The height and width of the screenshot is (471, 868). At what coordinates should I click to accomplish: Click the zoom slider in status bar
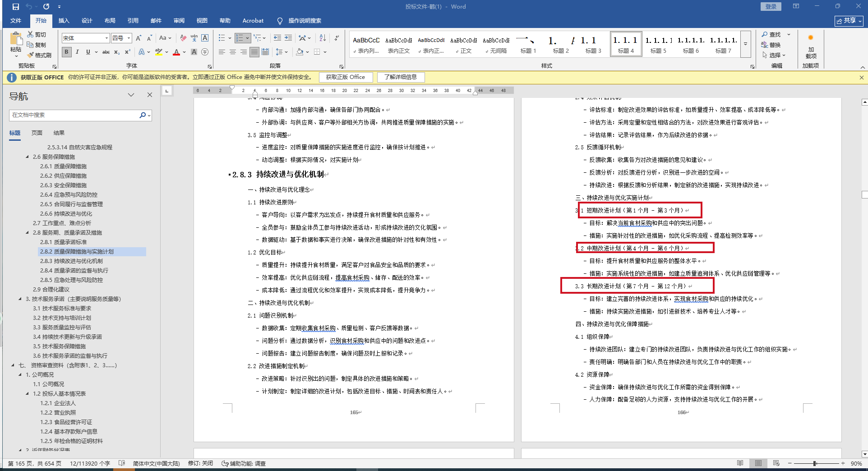pos(816,463)
